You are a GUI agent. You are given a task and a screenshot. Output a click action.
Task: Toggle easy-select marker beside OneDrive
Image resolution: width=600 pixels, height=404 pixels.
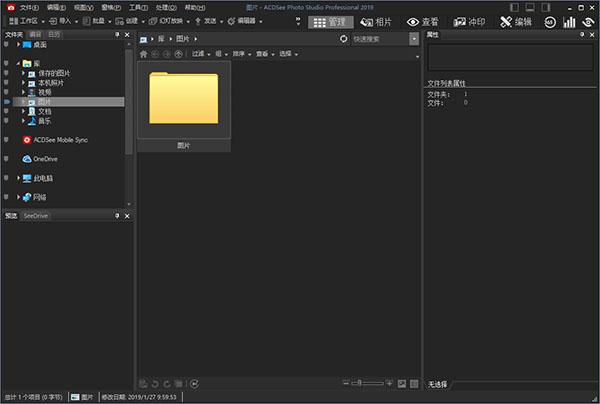[x=6, y=159]
